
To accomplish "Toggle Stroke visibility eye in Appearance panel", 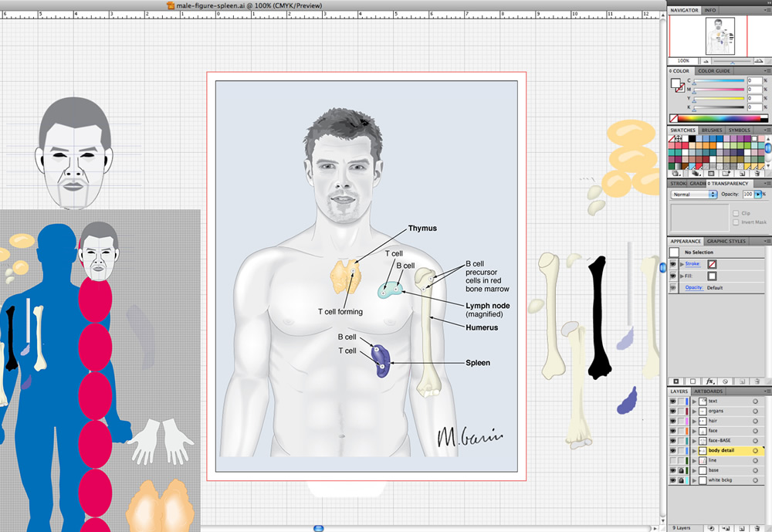I will 673,265.
